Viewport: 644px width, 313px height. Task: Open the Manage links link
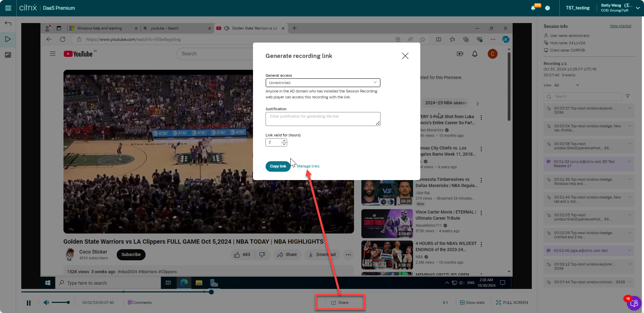tap(308, 166)
